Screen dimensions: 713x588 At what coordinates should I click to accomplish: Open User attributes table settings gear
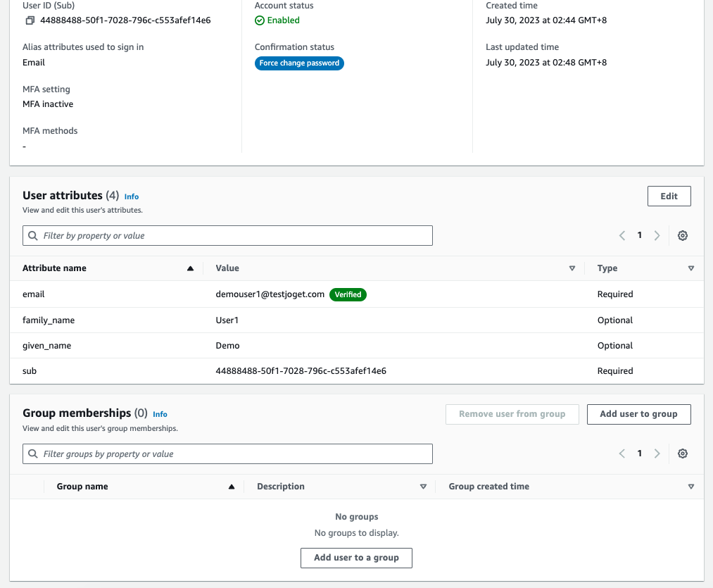coord(682,236)
